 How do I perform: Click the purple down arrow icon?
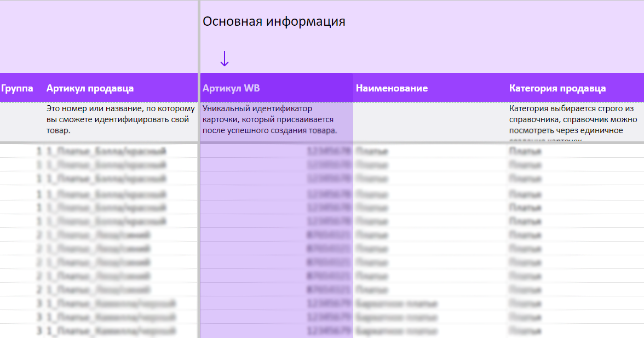(224, 59)
